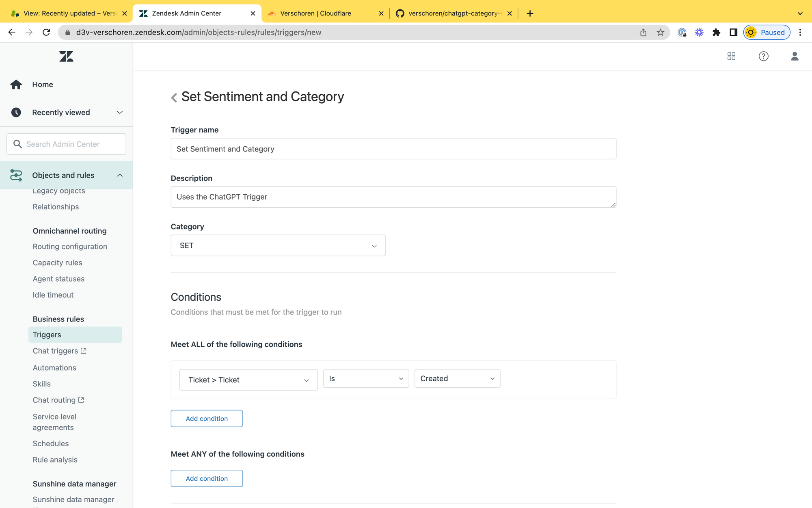Open the Zendesk products grid icon
The image size is (812, 508).
pos(731,56)
